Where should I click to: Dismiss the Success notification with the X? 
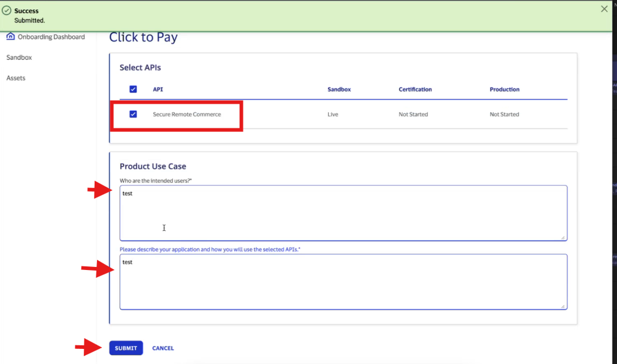(x=606, y=9)
